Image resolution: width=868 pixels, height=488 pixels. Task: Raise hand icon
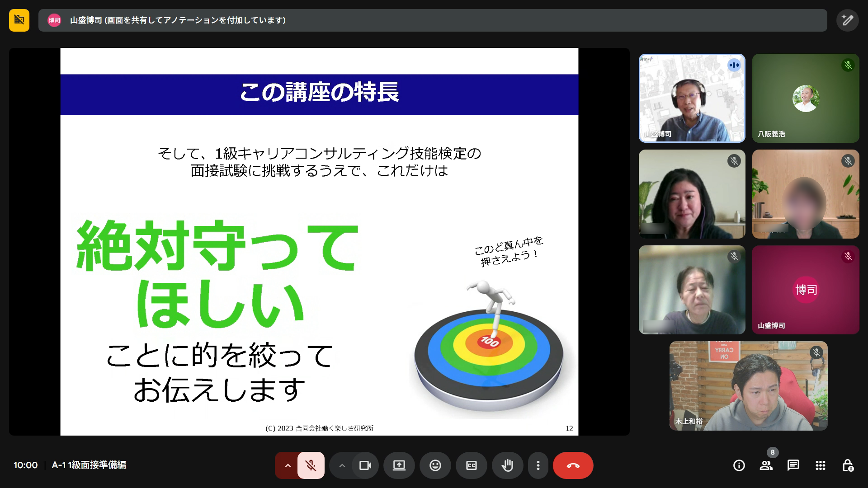[x=507, y=465]
